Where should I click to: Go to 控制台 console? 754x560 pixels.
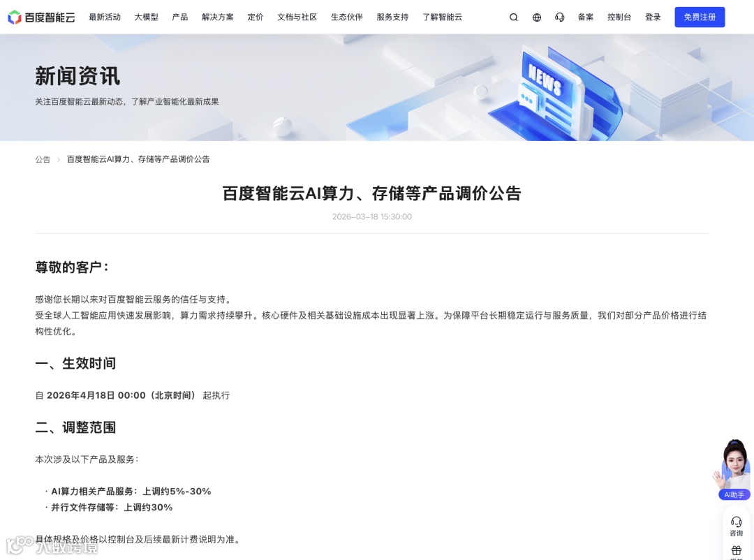619,17
